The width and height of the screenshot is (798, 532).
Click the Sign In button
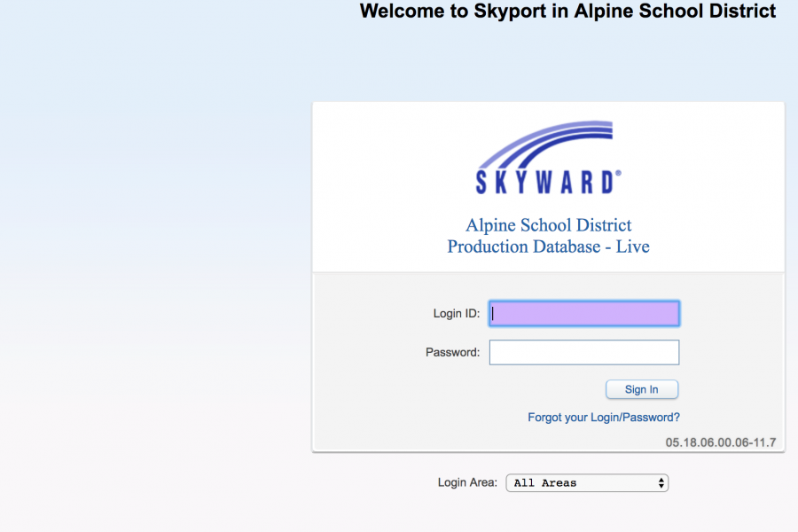point(642,389)
